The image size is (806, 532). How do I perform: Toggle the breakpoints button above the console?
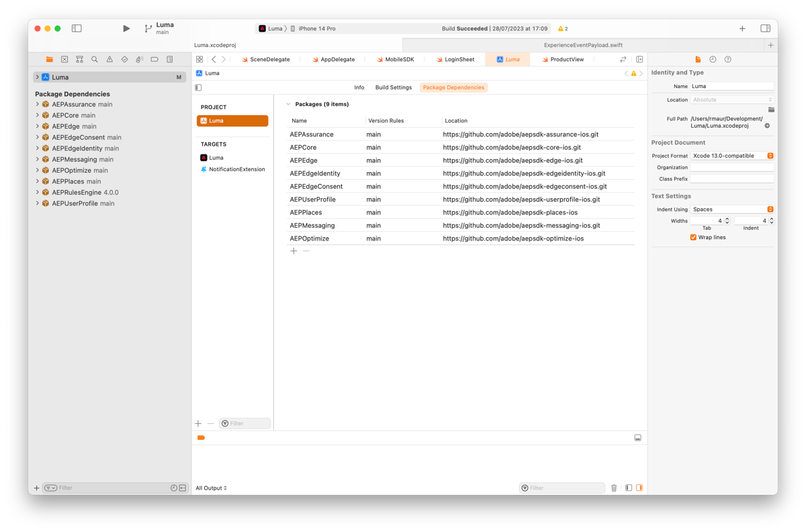tap(201, 437)
